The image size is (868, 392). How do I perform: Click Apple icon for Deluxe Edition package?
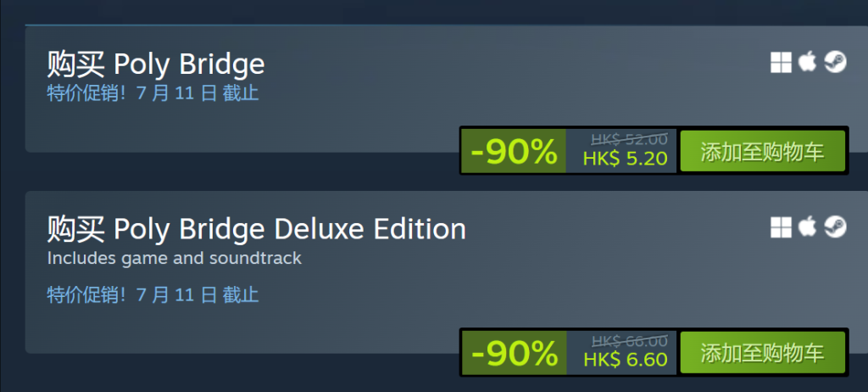tap(807, 227)
